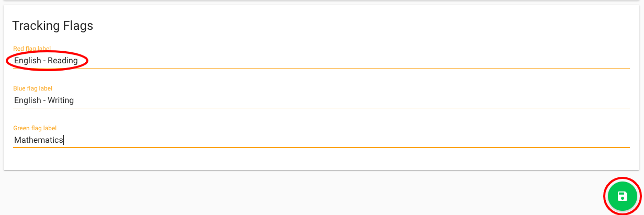Image resolution: width=644 pixels, height=215 pixels.
Task: Click at the end of "Mathematics"
Action: [x=63, y=140]
